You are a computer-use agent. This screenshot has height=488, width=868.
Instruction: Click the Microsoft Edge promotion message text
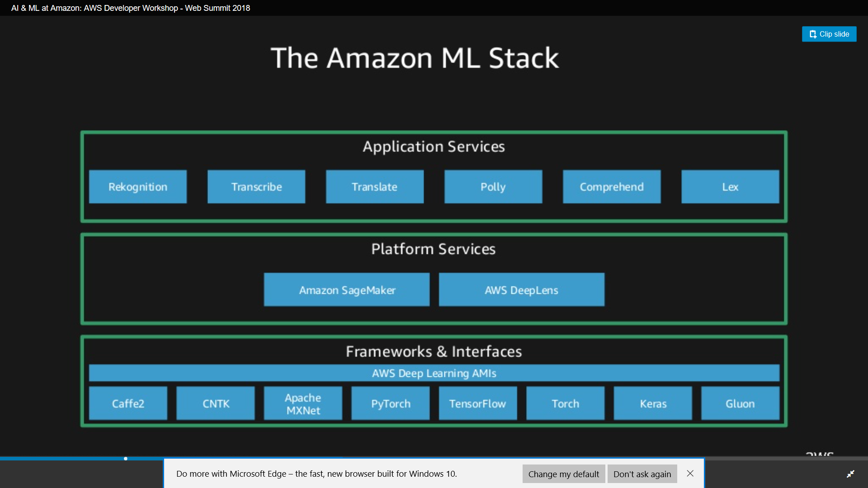(x=316, y=474)
